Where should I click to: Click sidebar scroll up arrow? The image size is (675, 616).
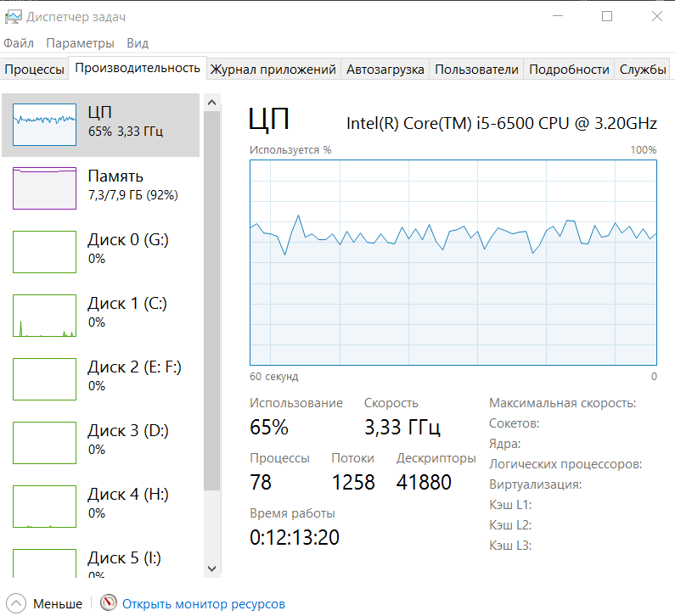(211, 103)
